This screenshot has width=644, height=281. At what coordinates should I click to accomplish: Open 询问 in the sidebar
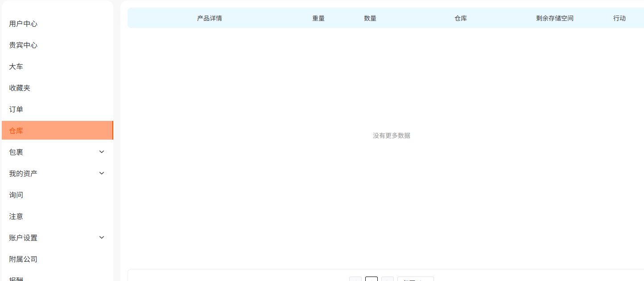click(x=16, y=195)
